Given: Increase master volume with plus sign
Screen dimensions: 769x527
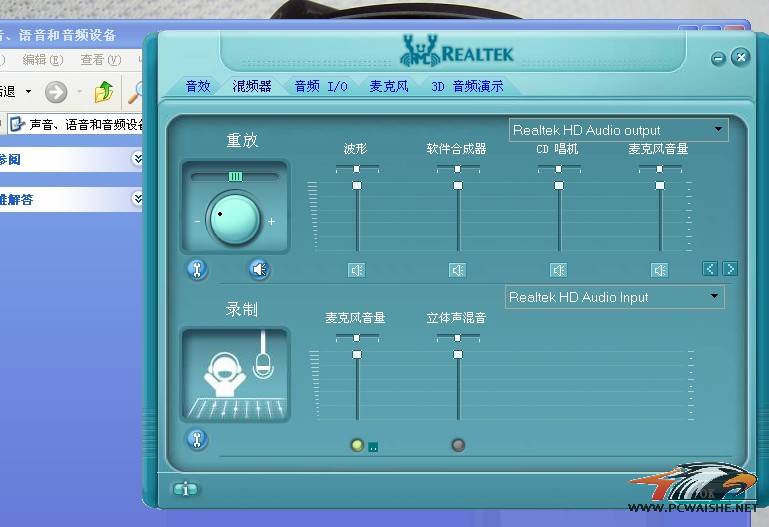Looking at the screenshot, I should pos(272,222).
